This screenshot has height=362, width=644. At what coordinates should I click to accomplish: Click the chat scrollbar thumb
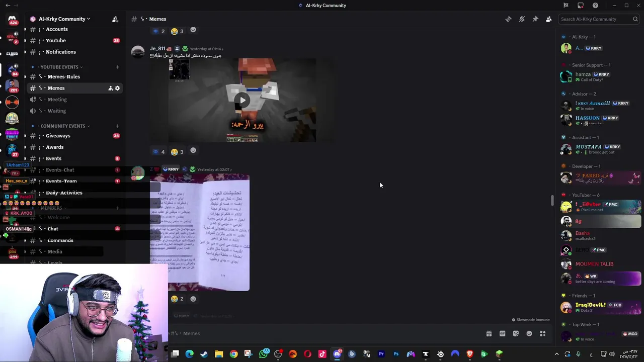552,200
